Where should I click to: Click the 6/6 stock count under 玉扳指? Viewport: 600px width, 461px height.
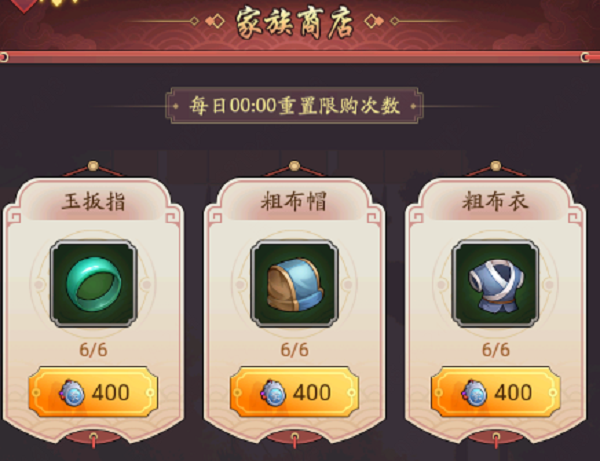click(93, 350)
